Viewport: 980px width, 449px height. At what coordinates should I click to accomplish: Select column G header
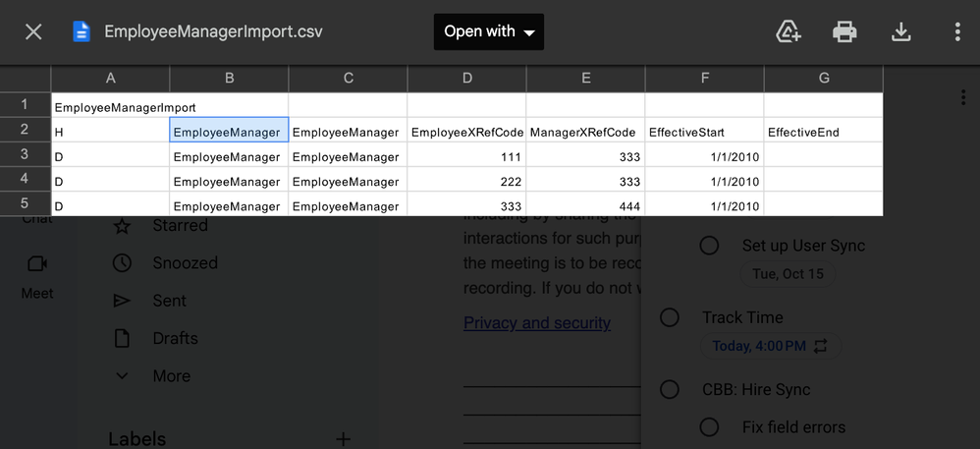point(824,79)
